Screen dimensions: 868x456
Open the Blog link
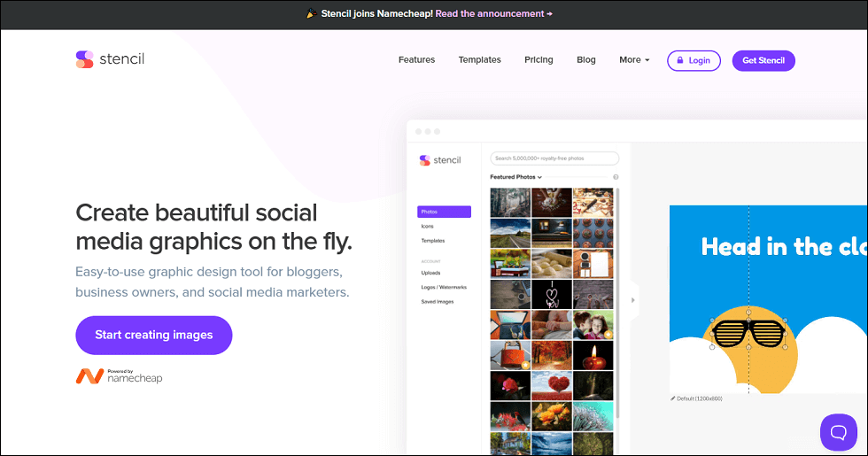[585, 60]
